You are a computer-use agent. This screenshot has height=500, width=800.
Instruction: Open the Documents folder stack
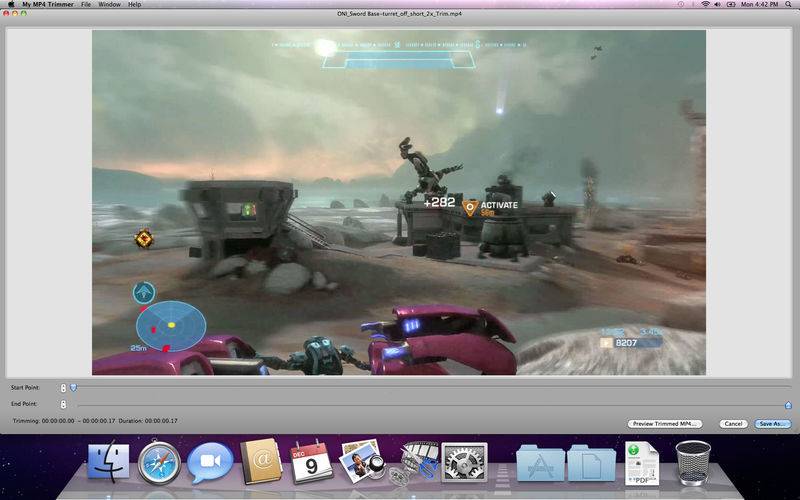click(x=591, y=463)
